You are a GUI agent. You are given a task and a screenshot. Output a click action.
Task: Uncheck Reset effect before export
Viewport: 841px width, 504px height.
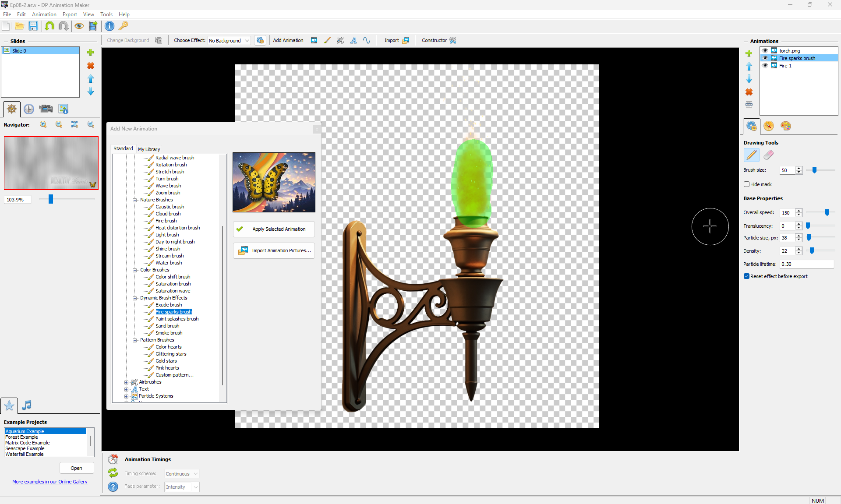click(x=747, y=276)
